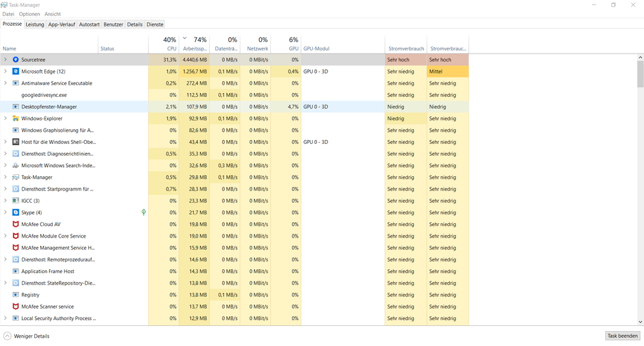Sort by the Status column header

point(123,45)
